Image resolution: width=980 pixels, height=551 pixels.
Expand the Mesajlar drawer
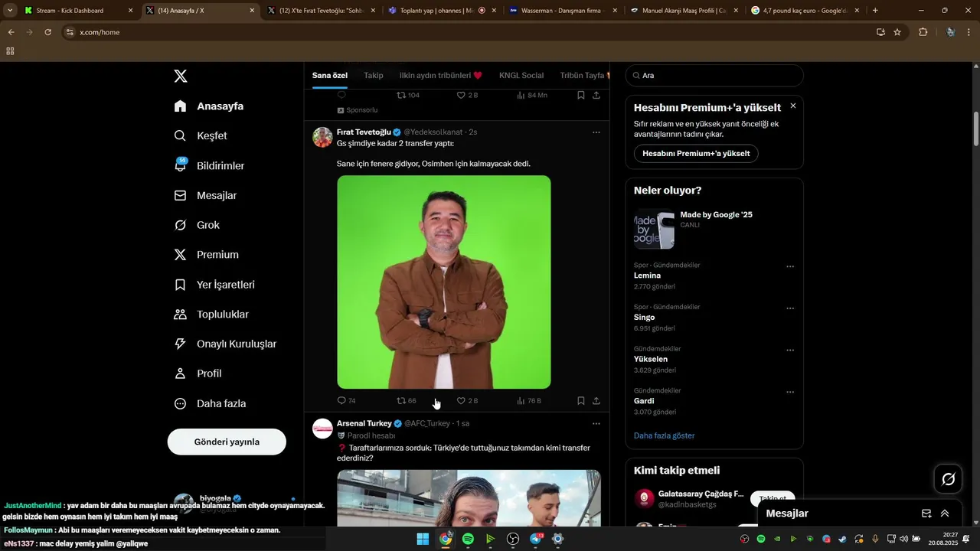pyautogui.click(x=945, y=514)
